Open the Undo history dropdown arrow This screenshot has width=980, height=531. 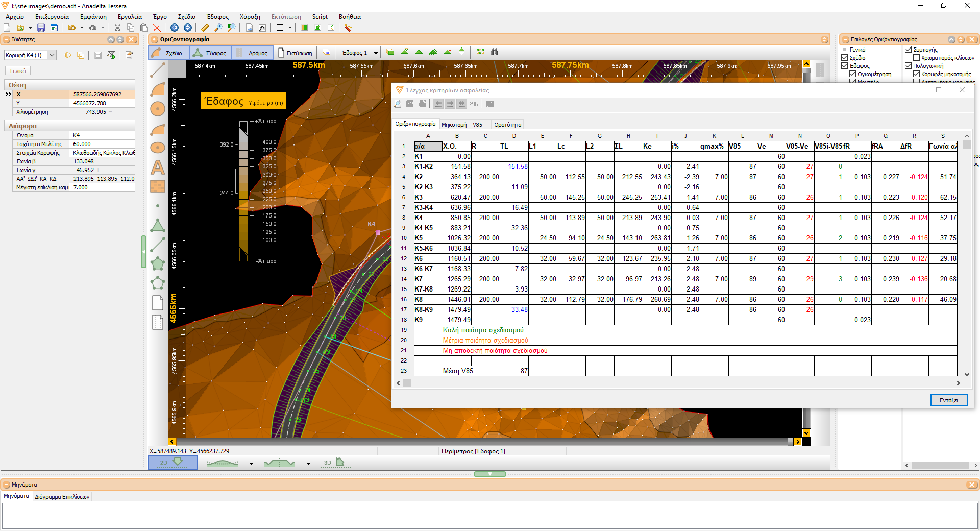tap(82, 28)
